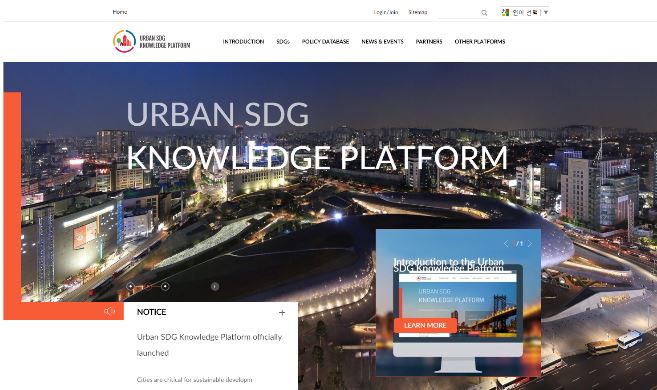Click the NOTICE heading
The width and height of the screenshot is (657, 390).
151,312
